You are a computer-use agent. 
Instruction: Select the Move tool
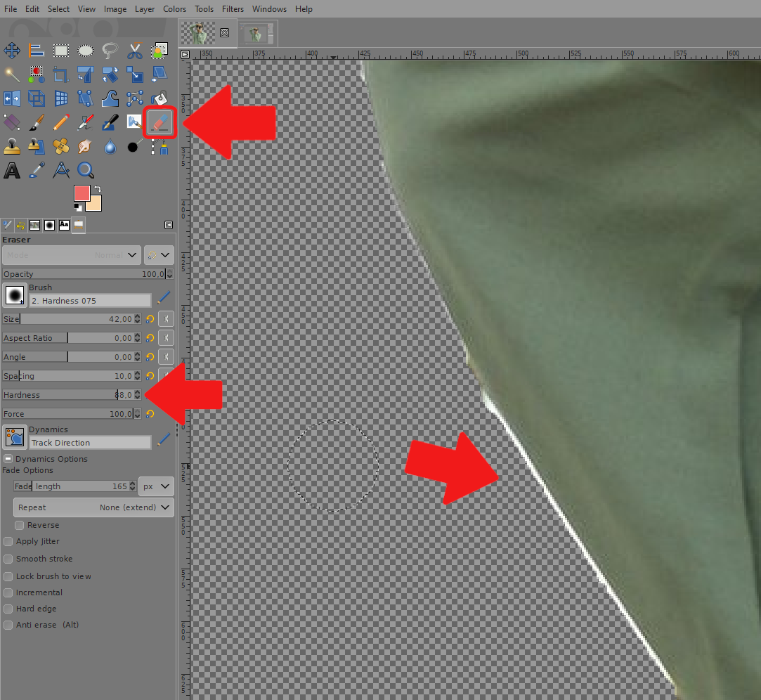coord(11,50)
